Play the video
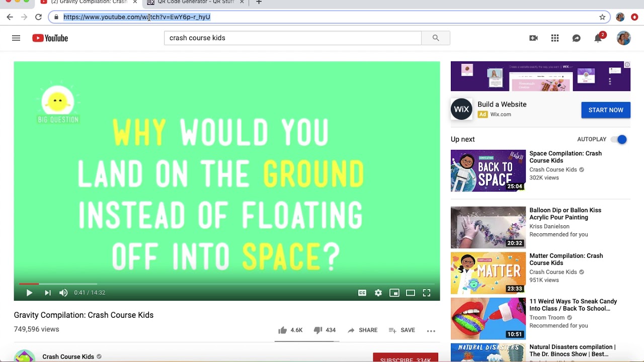The height and width of the screenshot is (362, 644). click(29, 293)
